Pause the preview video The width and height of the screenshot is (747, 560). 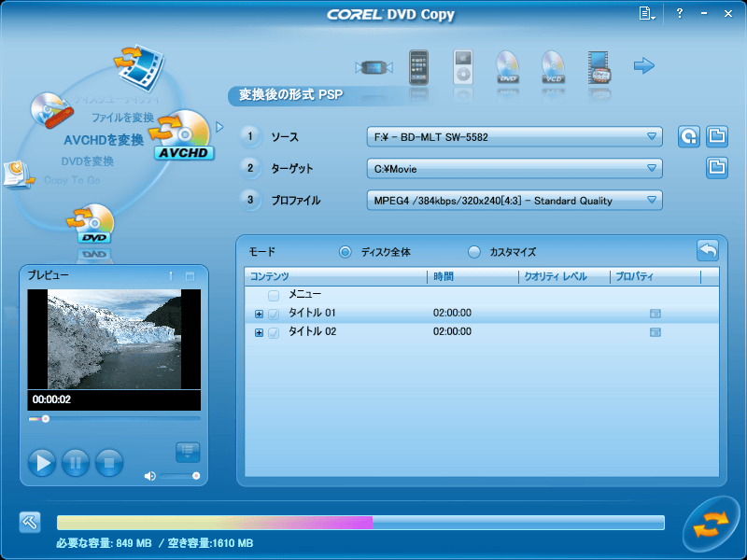pos(76,462)
